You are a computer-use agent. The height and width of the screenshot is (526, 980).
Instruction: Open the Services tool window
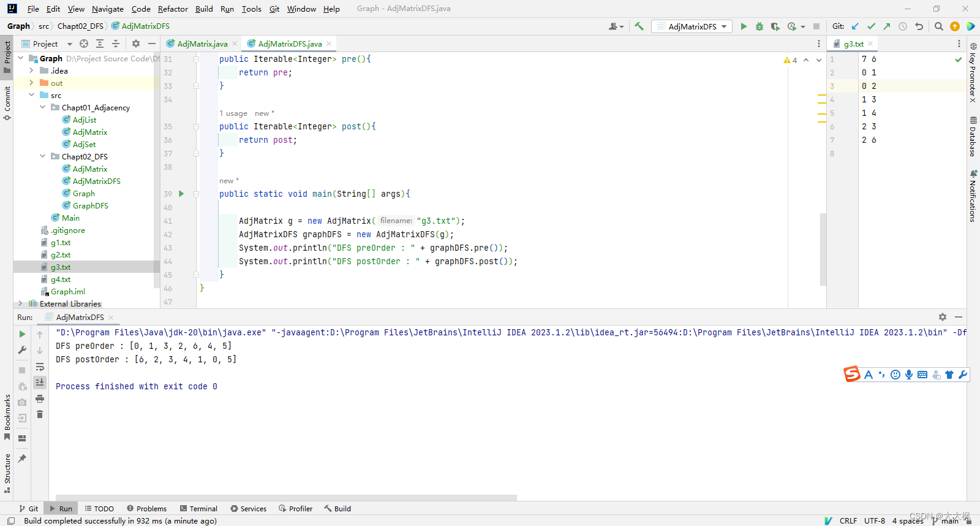(x=249, y=508)
